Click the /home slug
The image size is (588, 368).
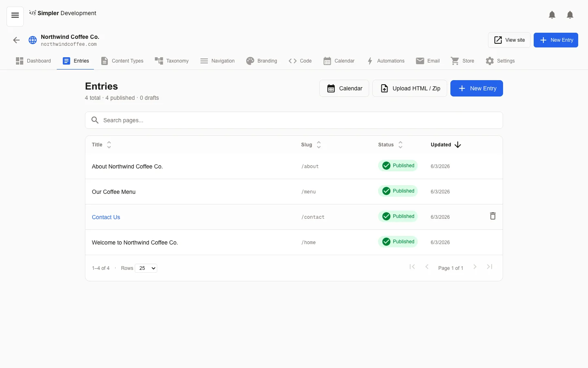click(x=309, y=242)
